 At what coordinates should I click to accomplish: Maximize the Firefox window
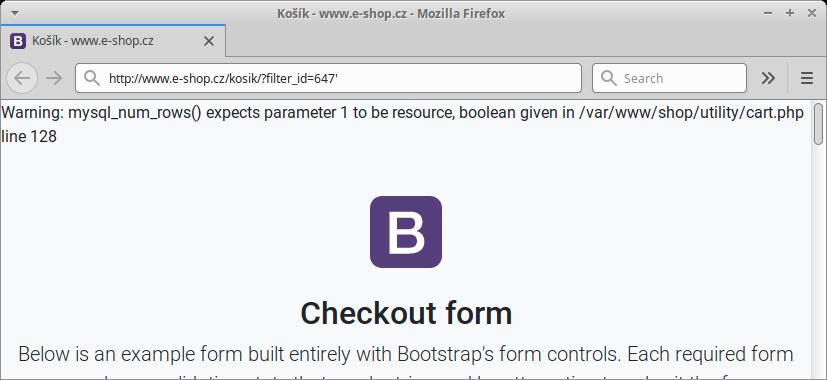[x=790, y=13]
